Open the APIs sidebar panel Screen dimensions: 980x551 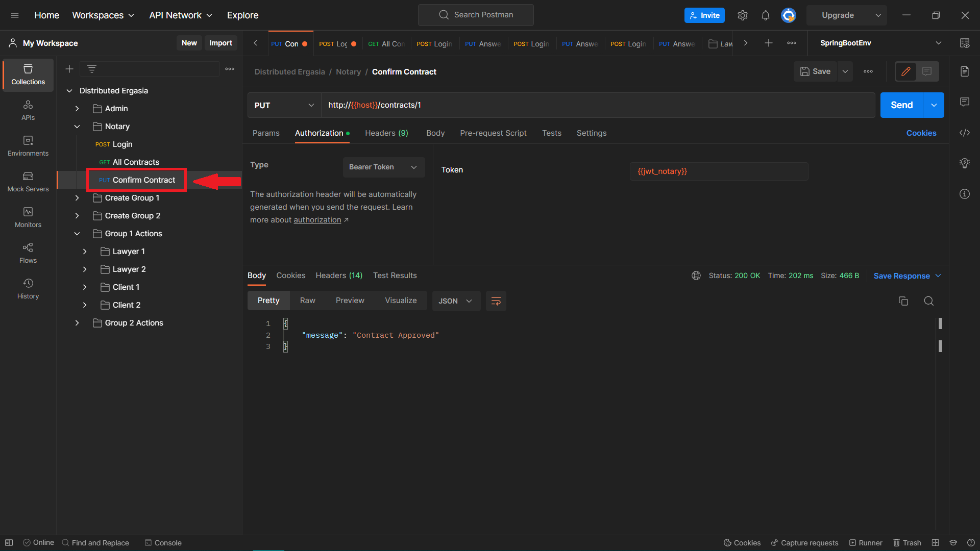tap(28, 111)
